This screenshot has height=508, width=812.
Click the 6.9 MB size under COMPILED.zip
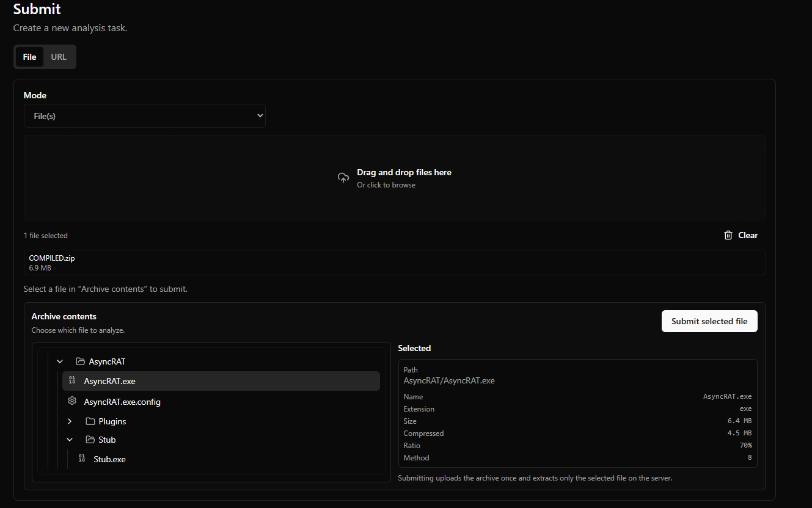click(40, 268)
